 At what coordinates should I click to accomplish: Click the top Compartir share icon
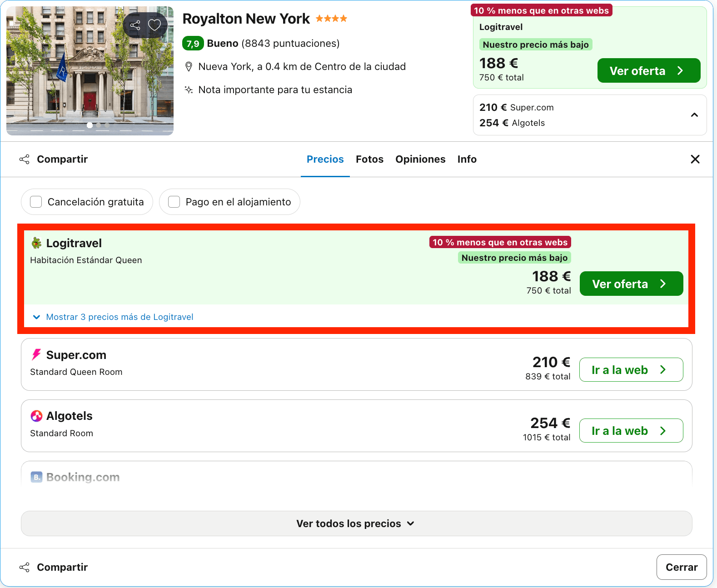[x=25, y=159]
